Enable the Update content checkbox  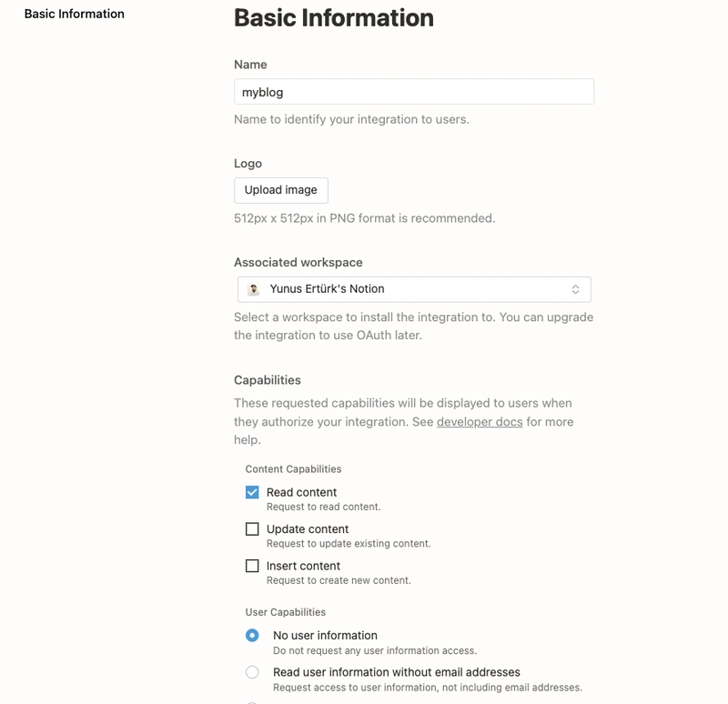[x=252, y=528]
